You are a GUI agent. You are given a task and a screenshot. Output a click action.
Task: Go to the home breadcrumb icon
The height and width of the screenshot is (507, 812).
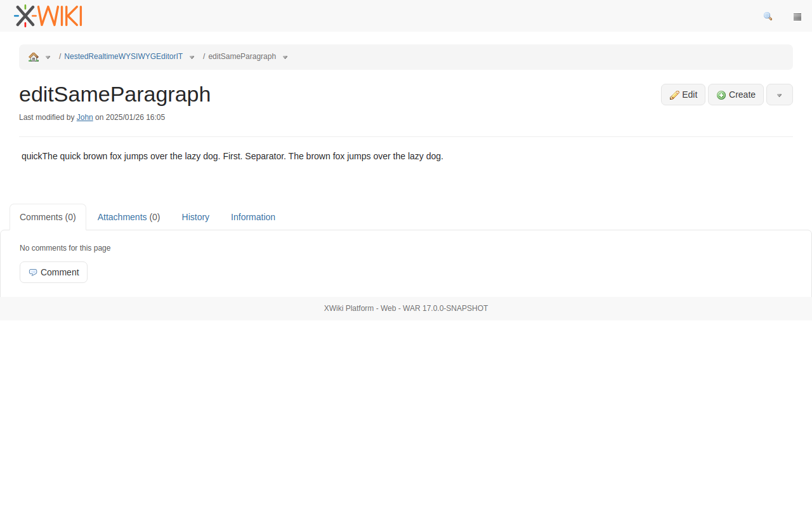(x=34, y=56)
